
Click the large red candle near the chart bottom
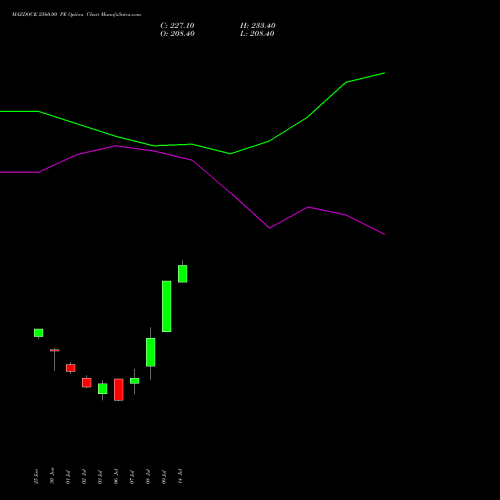pyautogui.click(x=119, y=390)
